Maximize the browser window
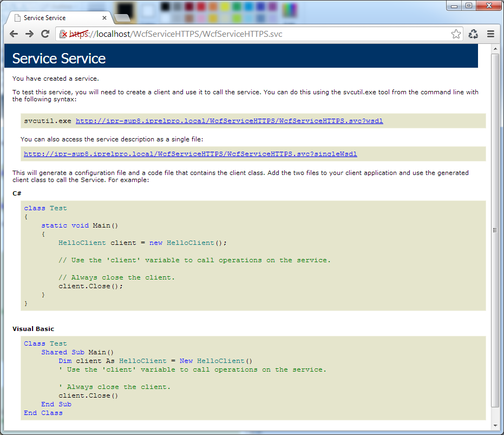 (x=469, y=6)
